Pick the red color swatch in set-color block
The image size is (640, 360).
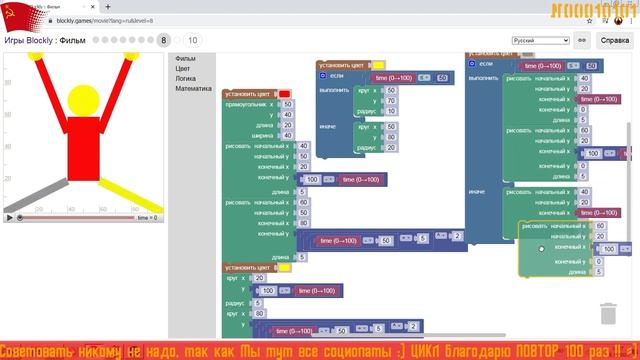(x=284, y=94)
